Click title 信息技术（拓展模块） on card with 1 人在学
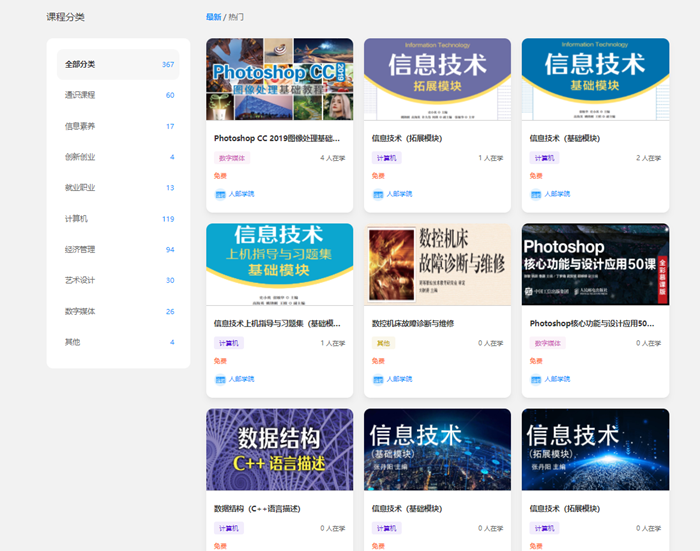This screenshot has height=551, width=700. (407, 138)
